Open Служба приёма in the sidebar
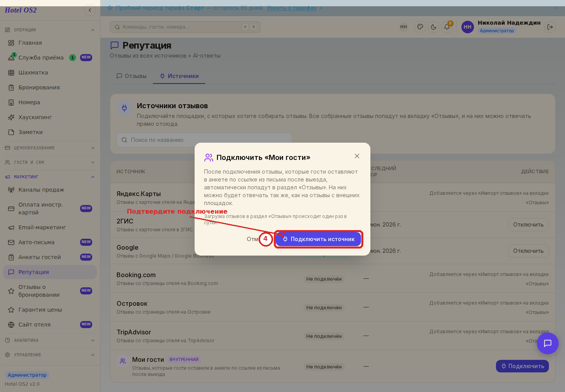The width and height of the screenshot is (565, 392). [x=50, y=58]
